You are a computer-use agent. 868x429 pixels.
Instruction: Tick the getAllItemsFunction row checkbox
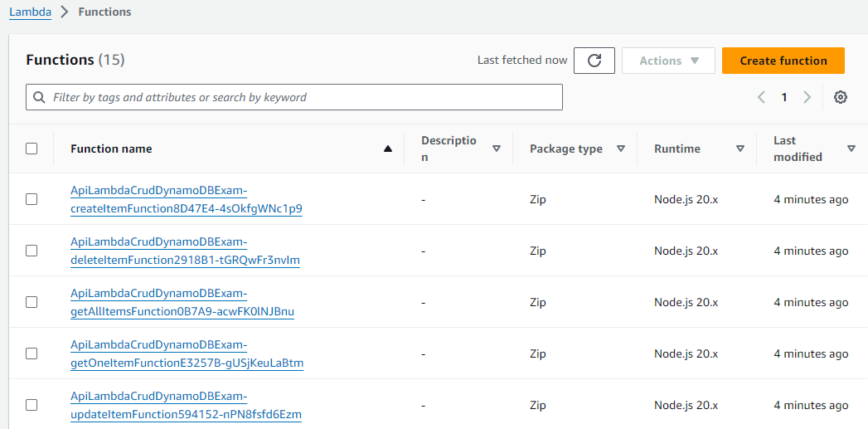click(x=32, y=302)
